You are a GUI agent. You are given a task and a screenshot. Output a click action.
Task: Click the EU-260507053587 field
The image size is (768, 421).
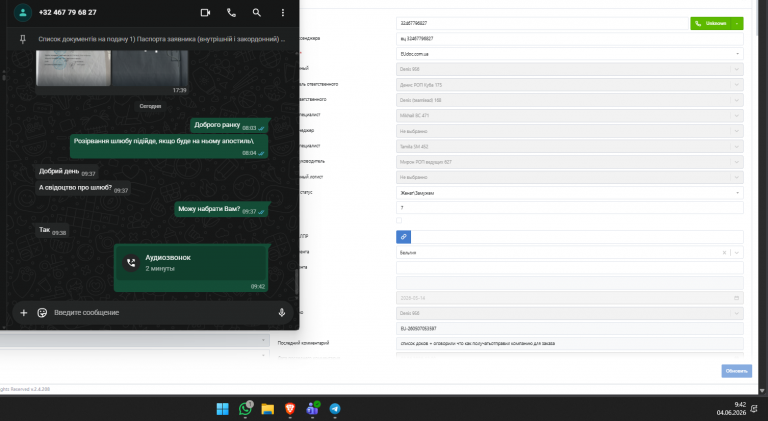click(570, 328)
